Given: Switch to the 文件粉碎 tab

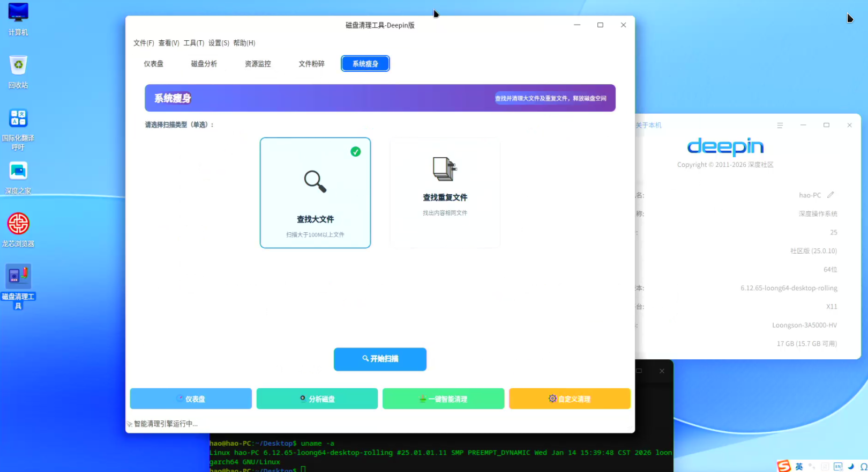Looking at the screenshot, I should [x=311, y=64].
